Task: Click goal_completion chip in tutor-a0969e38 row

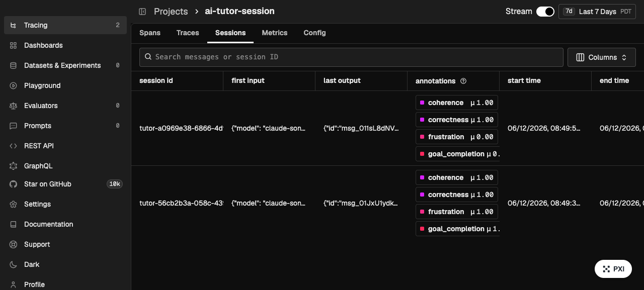Action: click(x=457, y=154)
